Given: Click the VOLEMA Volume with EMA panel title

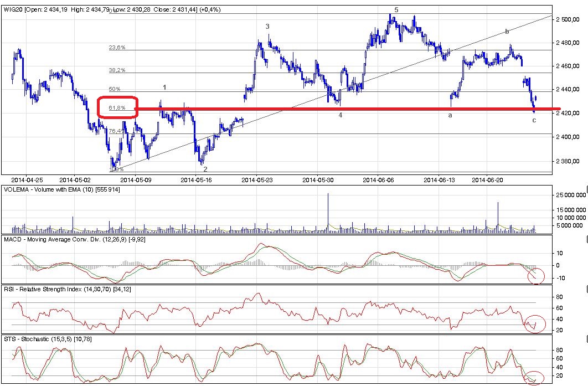Looking at the screenshot, I should 62,190.
